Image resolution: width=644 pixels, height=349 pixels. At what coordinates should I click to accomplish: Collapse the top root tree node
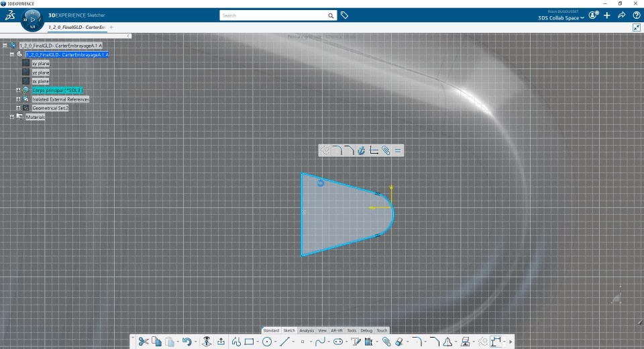[x=5, y=46]
